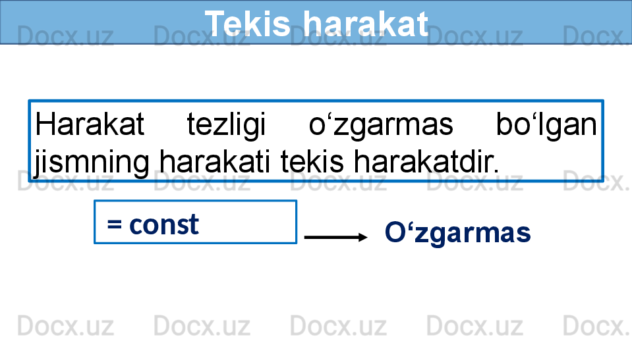Select the word "bo‘lgan" in the definition
The image size is (632, 364).
[546, 124]
